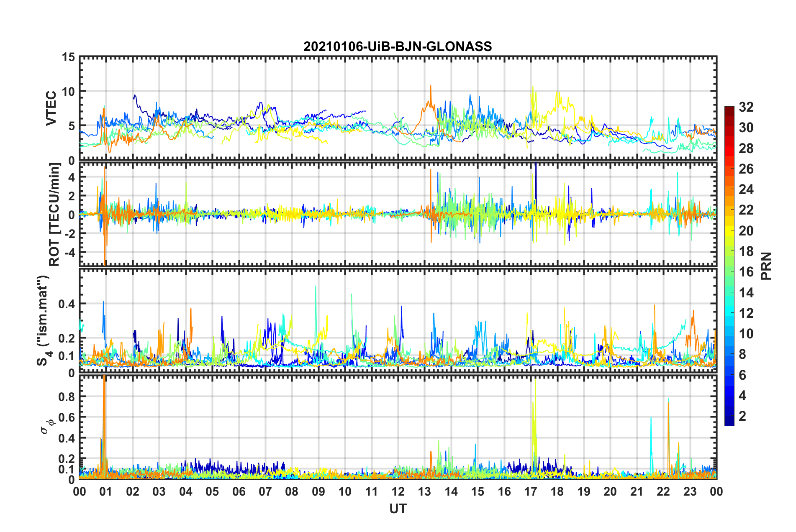Image resolution: width=796 pixels, height=532 pixels.
Task: Click the UT x-axis label
Action: 398,509
